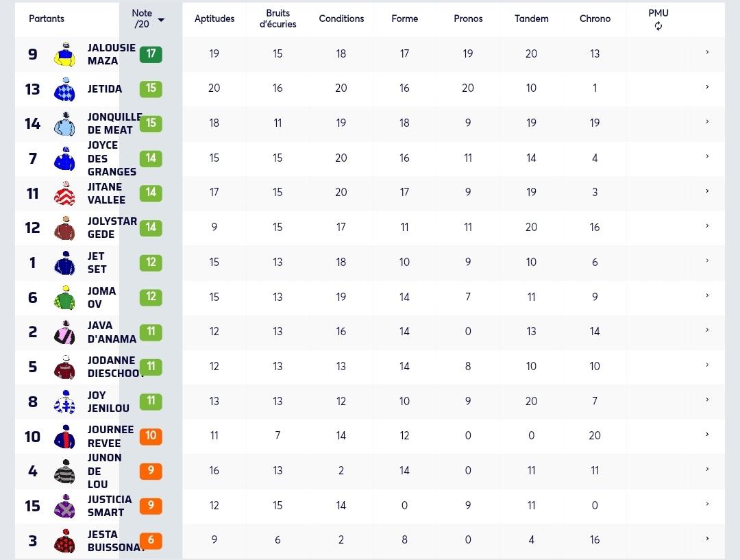Click the orange 6 note badge for Jesta
The width and height of the screenshot is (740, 560).
151,540
